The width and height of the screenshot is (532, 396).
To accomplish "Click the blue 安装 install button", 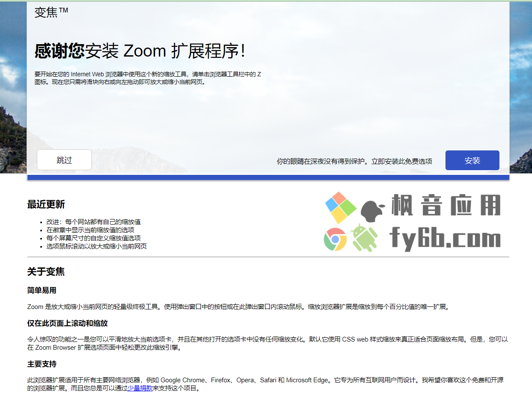I will pyautogui.click(x=472, y=160).
